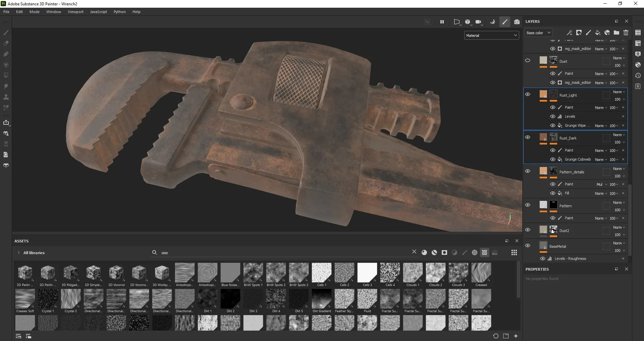Open blend mode dropdown of BaseMetal layer
The image size is (644, 341).
click(619, 243)
